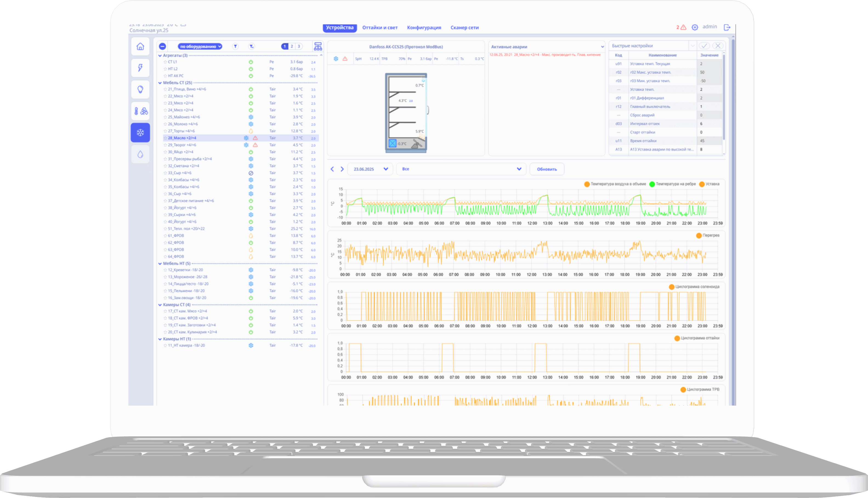This screenshot has width=868, height=498.
Task: Open the 23.06.2025 date dropdown
Action: tap(370, 169)
